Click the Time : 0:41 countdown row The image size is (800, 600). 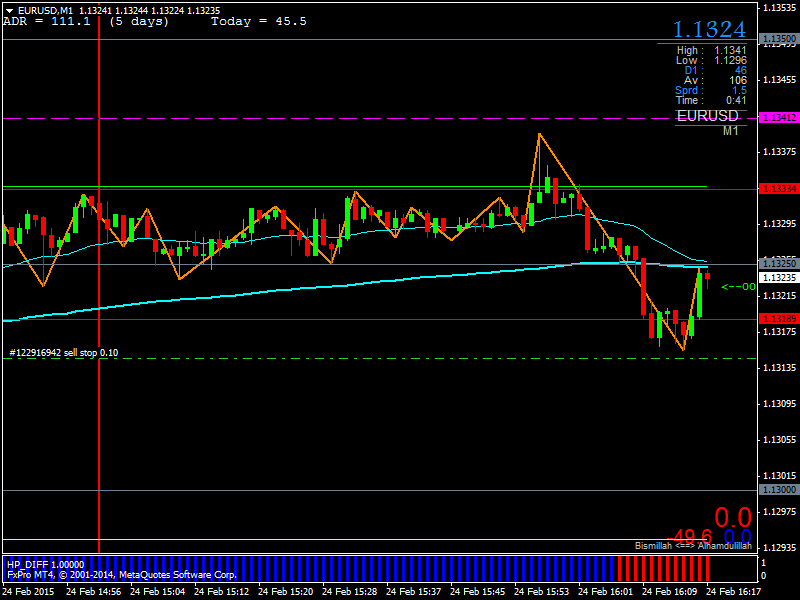point(711,101)
